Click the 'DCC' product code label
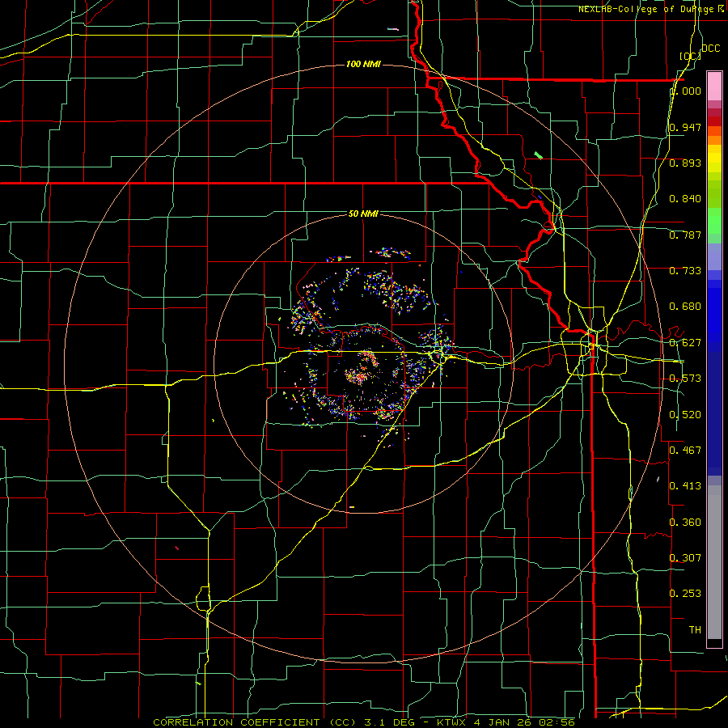The image size is (728, 728). pyautogui.click(x=710, y=49)
